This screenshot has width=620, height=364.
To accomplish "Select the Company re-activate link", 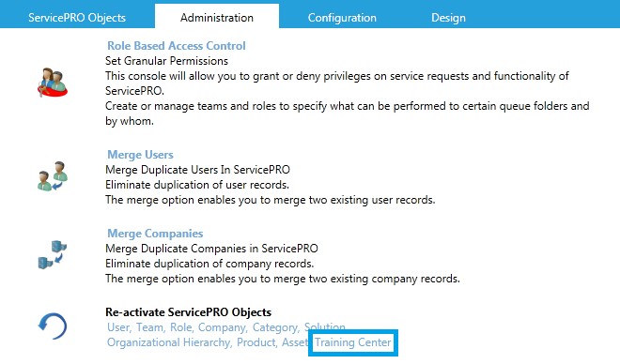I will pyautogui.click(x=222, y=327).
